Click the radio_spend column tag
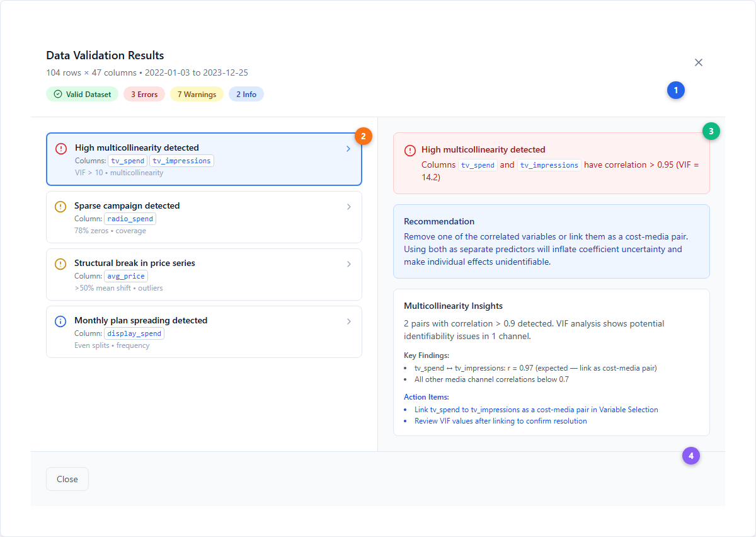This screenshot has height=537, width=756. point(130,219)
